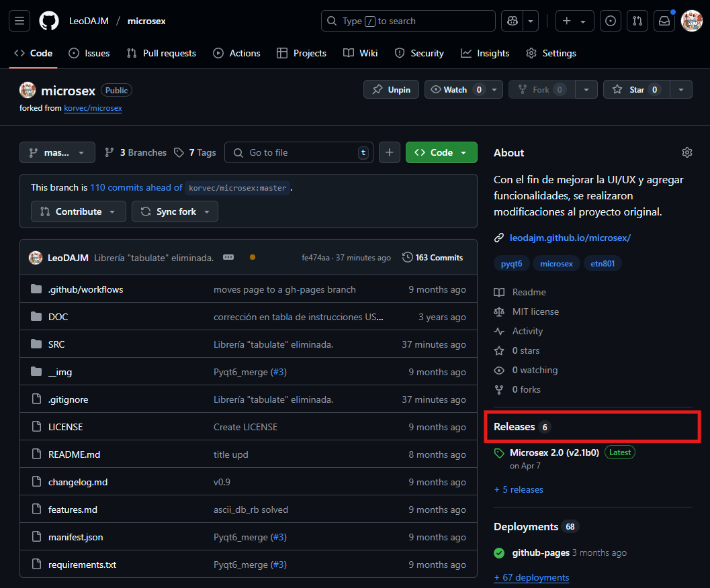
Task: Open the korvec/microsex upstream link
Action: click(x=93, y=108)
